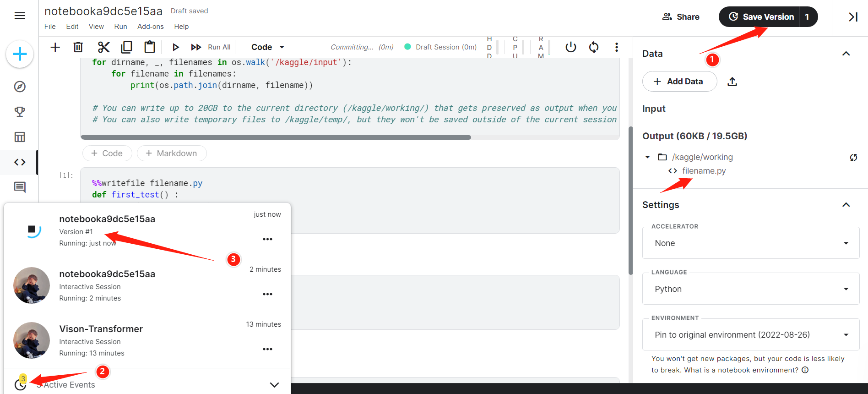
Task: Collapse the Data section
Action: tap(846, 54)
